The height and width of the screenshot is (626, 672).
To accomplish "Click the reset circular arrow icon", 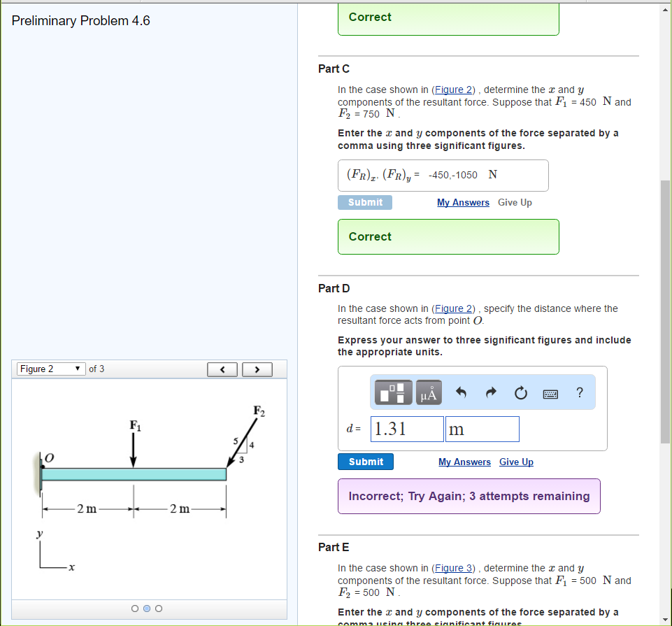I will 521,392.
